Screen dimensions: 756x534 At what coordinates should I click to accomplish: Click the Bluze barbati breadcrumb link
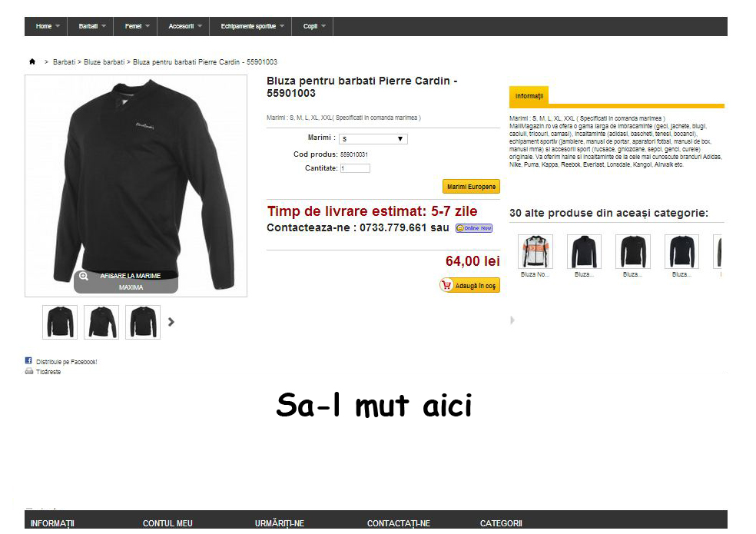click(104, 61)
